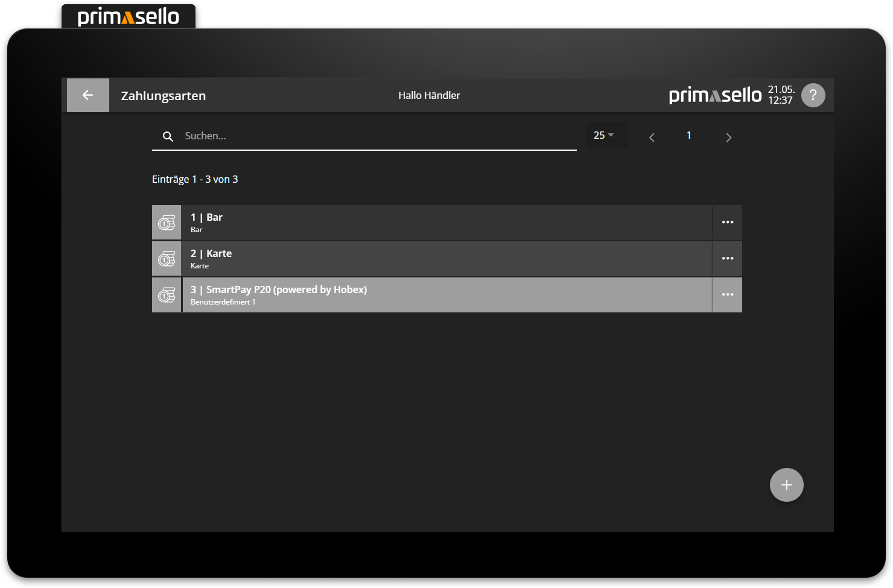This screenshot has width=893, height=588.
Task: Open the 25 entries-per-page dropdown
Action: click(605, 136)
